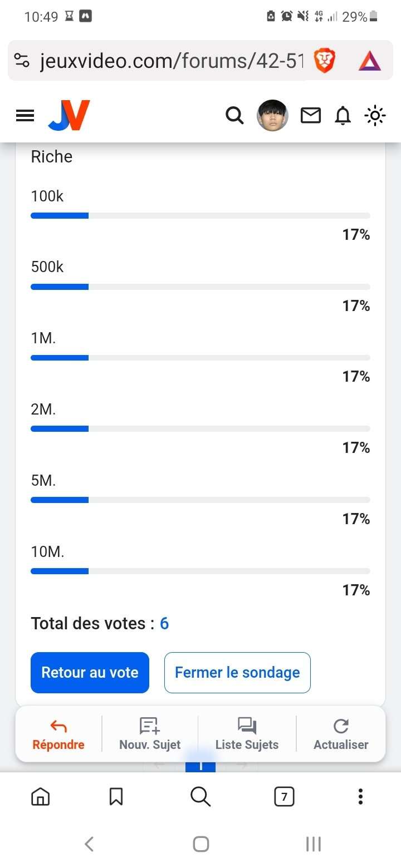Click Retour au vote button
The image size is (401, 868).
pyautogui.click(x=90, y=673)
